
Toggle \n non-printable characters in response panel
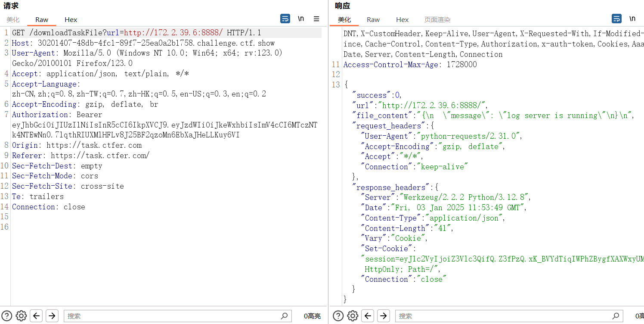[x=632, y=19]
